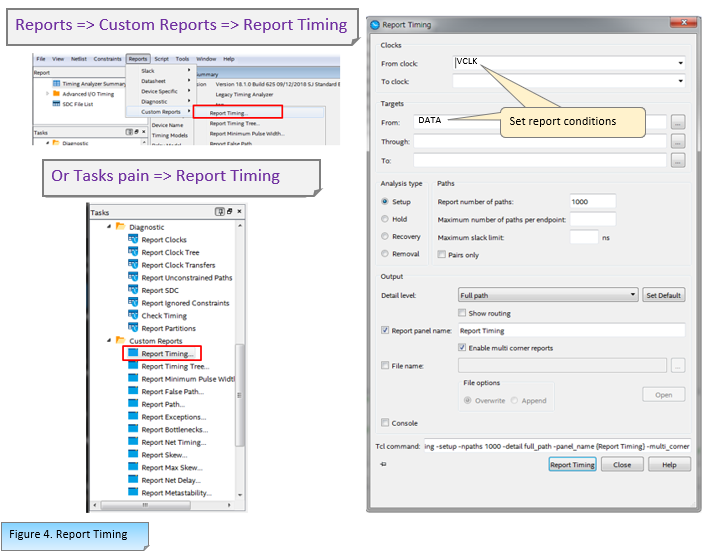Click the Check Timing task icon
This screenshot has width=711, height=553.
(133, 316)
